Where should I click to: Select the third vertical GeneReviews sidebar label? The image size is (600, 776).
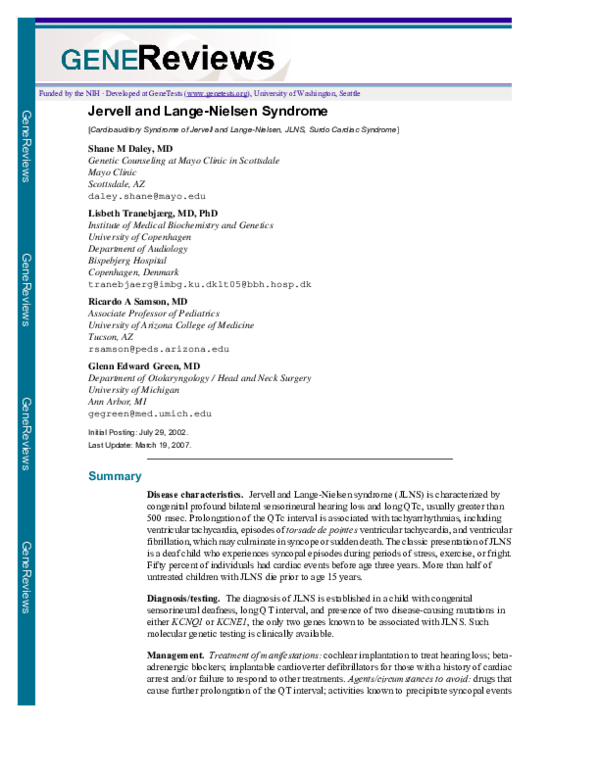(26, 433)
